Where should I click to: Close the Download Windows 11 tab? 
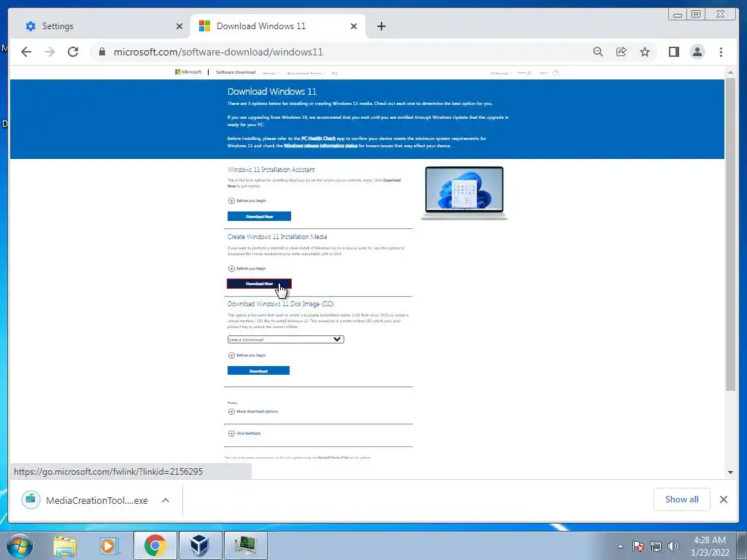pos(354,26)
